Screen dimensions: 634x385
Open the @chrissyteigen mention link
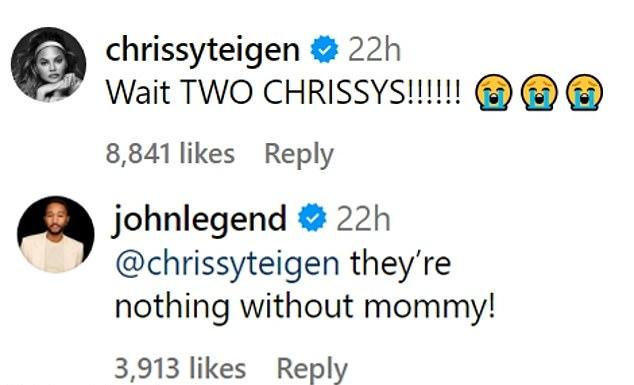pos(227,264)
